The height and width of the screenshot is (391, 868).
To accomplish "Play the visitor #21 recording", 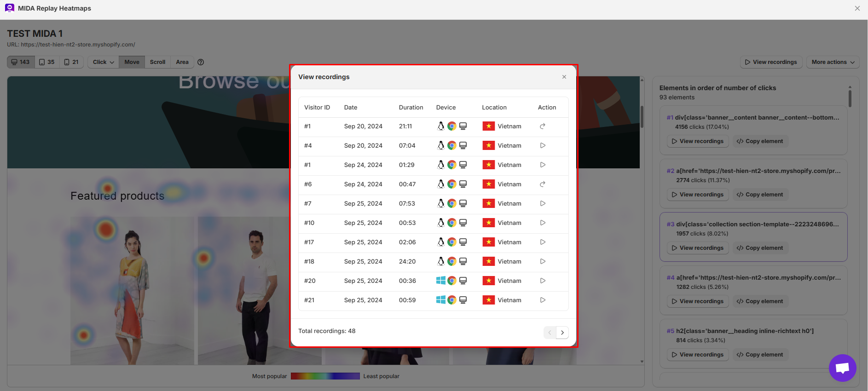I will [543, 300].
